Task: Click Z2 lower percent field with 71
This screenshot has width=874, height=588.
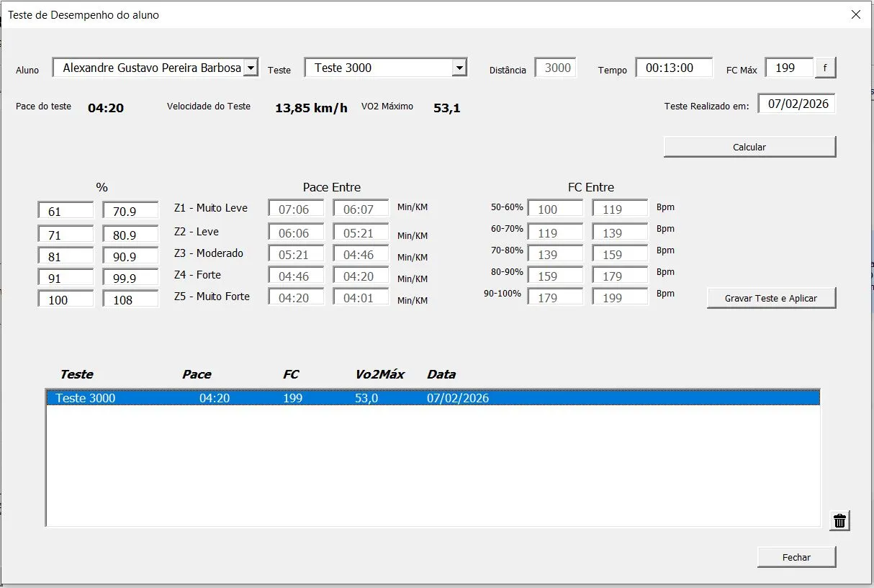Action: point(66,235)
